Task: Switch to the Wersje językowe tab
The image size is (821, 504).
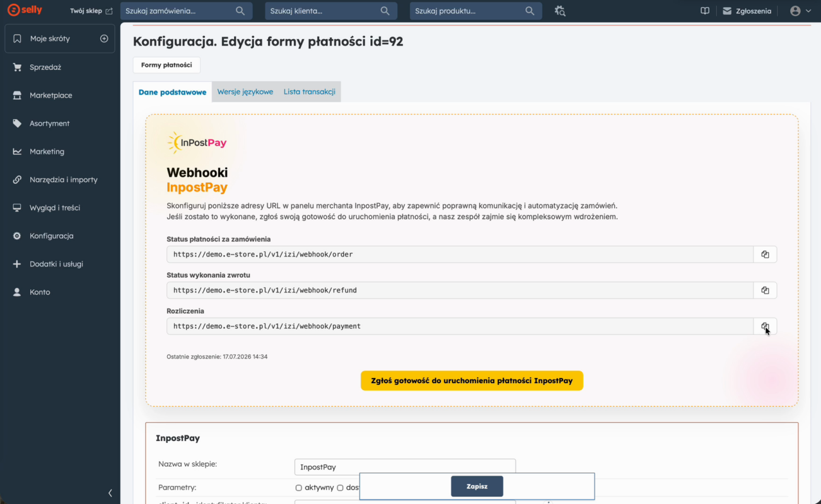Action: [x=245, y=91]
